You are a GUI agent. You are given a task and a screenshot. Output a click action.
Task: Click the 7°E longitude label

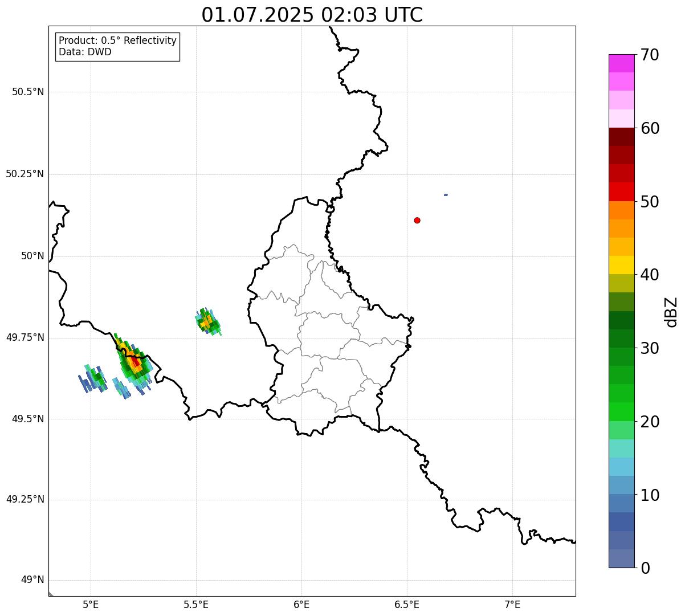[x=512, y=605]
